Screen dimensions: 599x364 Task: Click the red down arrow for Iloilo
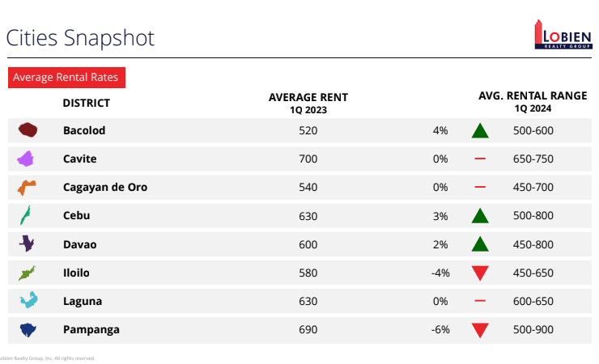480,273
